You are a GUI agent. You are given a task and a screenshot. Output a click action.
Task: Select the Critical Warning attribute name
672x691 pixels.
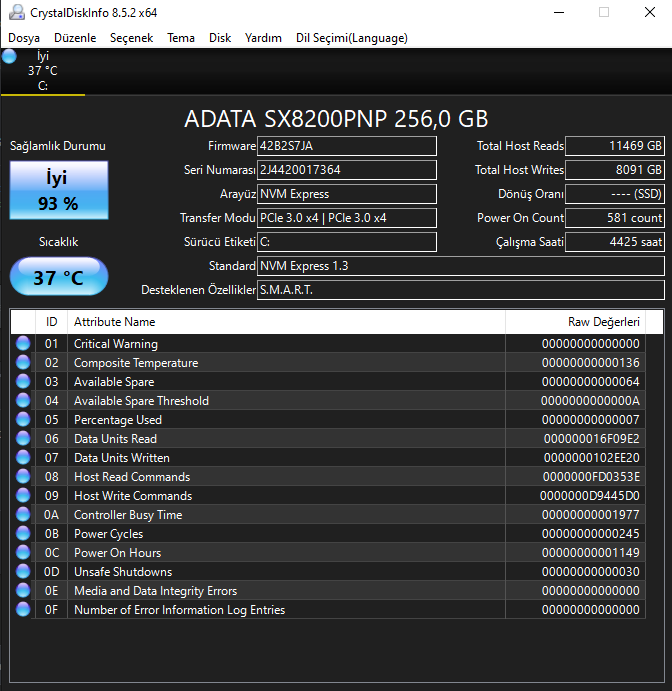[x=115, y=344]
